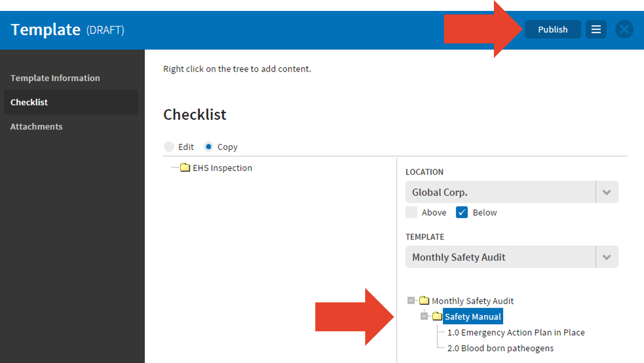The height and width of the screenshot is (363, 644).
Task: Select the Copy radio button
Action: (x=208, y=146)
